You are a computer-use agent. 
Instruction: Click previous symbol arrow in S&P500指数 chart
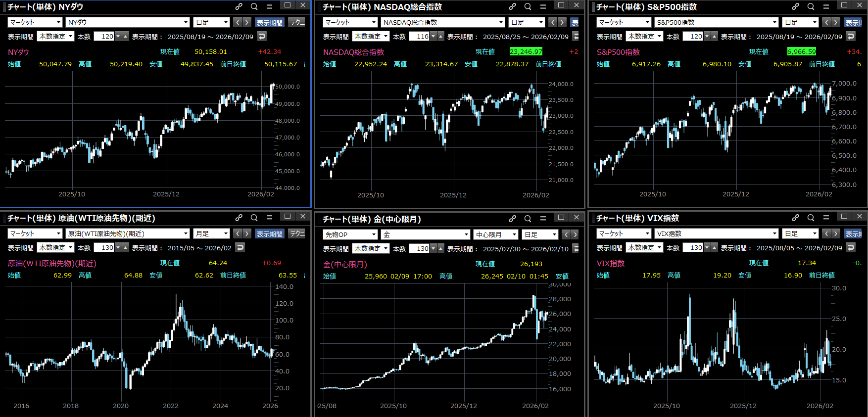click(826, 22)
